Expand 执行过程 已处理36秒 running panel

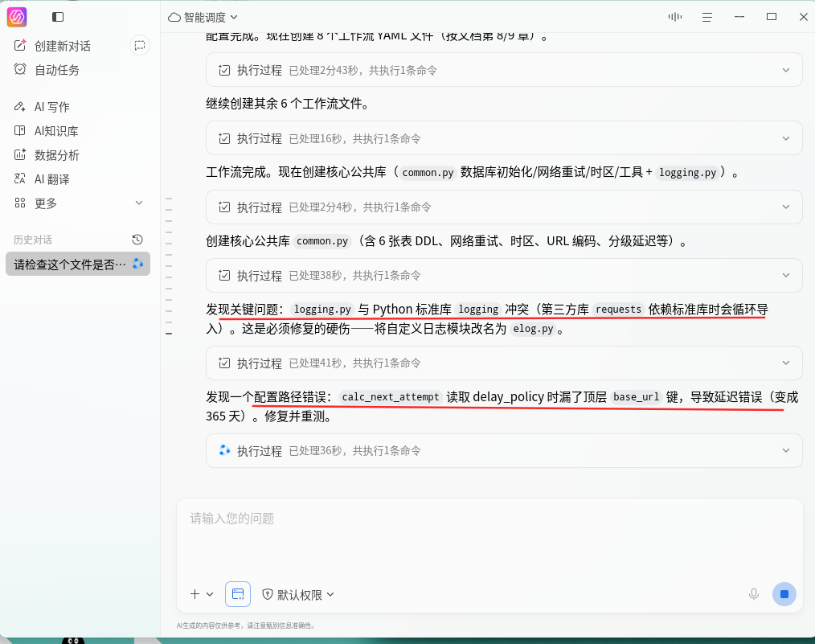pos(504,451)
